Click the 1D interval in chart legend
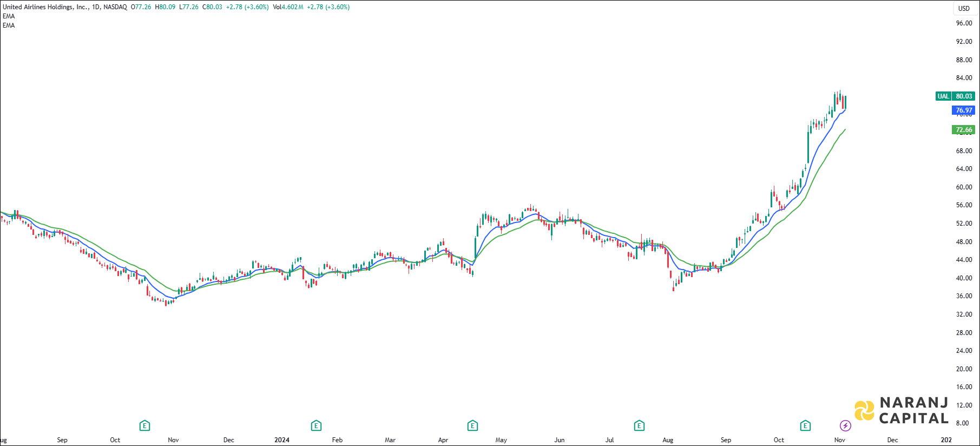The image size is (980, 446). (x=96, y=7)
